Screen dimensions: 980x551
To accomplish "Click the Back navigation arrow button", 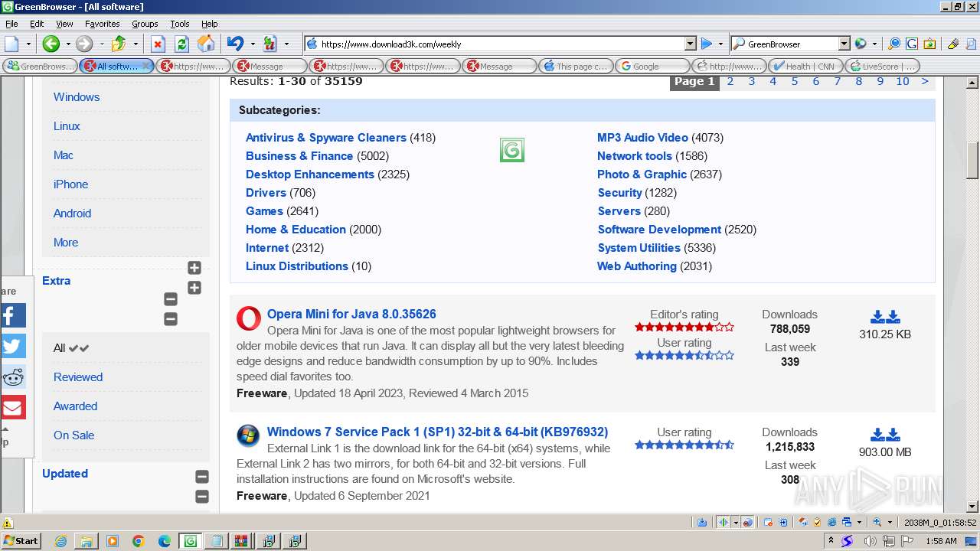I will tap(51, 44).
